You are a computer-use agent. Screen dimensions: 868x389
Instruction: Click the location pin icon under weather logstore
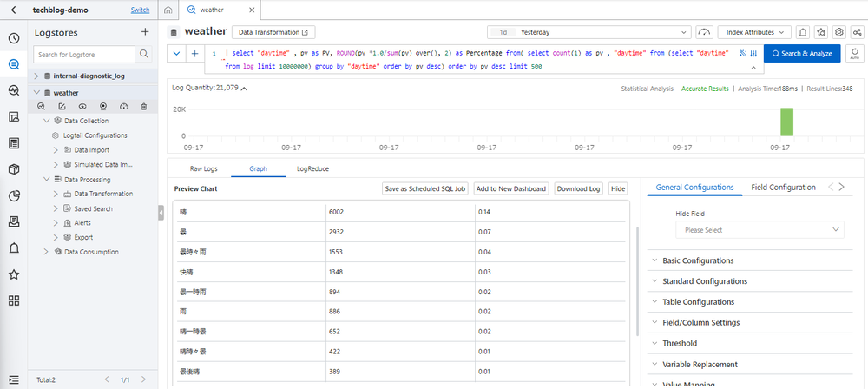pos(103,107)
